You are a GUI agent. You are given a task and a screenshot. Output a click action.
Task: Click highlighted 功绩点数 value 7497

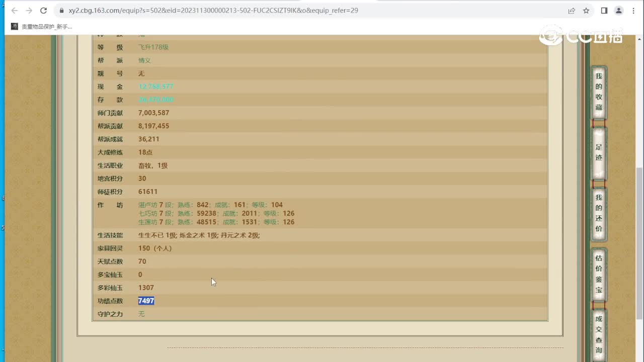tap(146, 301)
